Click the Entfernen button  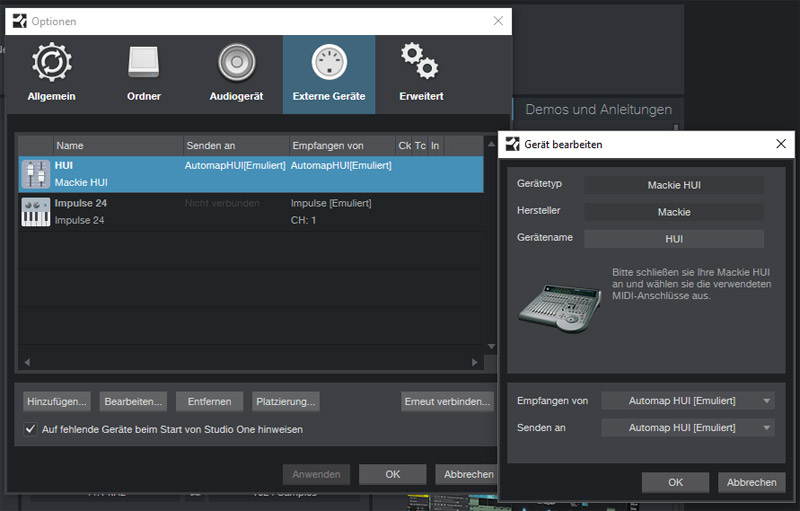click(x=209, y=401)
